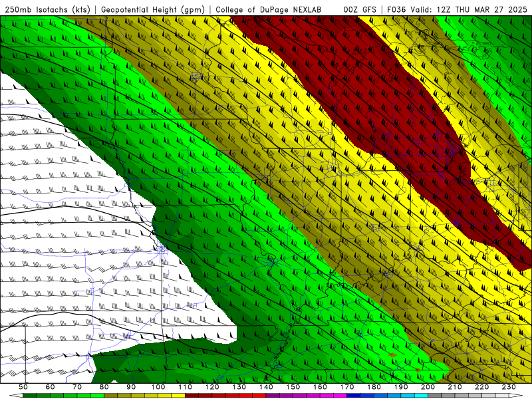Pick the dark gray swatch starting at 200
The width and height of the screenshot is (532, 399).
click(x=435, y=395)
